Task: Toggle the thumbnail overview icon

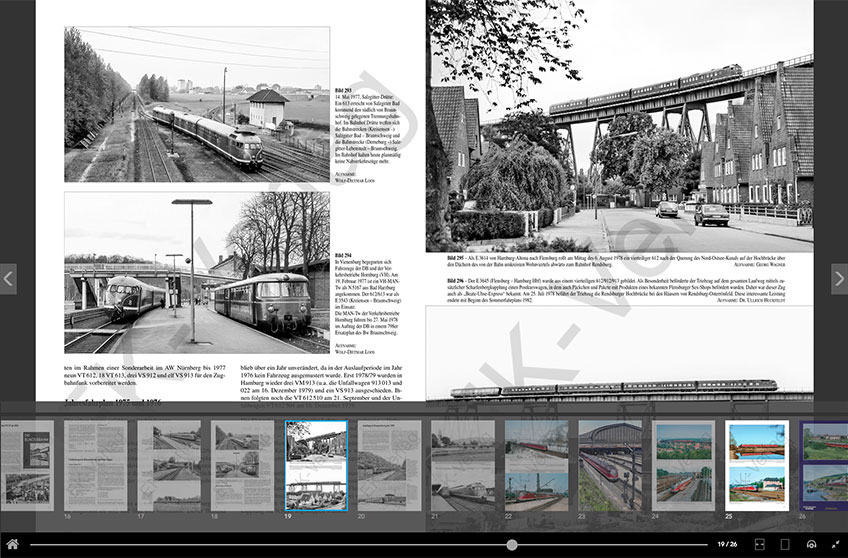Action: pos(811,544)
